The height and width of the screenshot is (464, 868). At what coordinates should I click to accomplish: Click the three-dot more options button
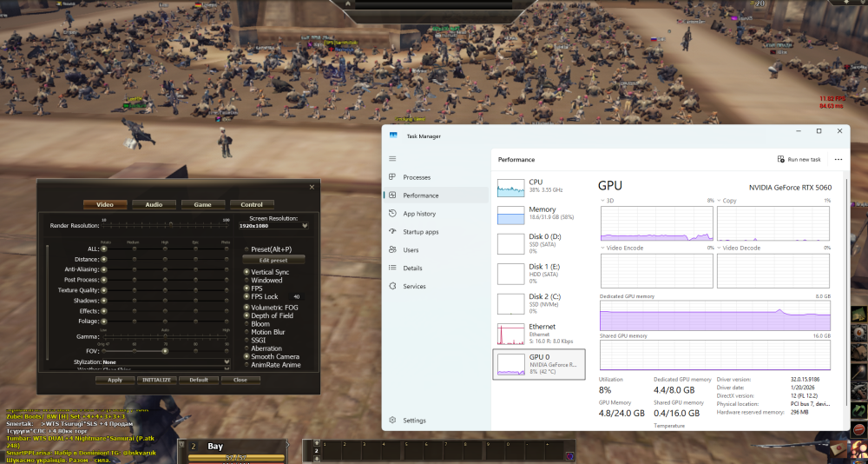[838, 160]
